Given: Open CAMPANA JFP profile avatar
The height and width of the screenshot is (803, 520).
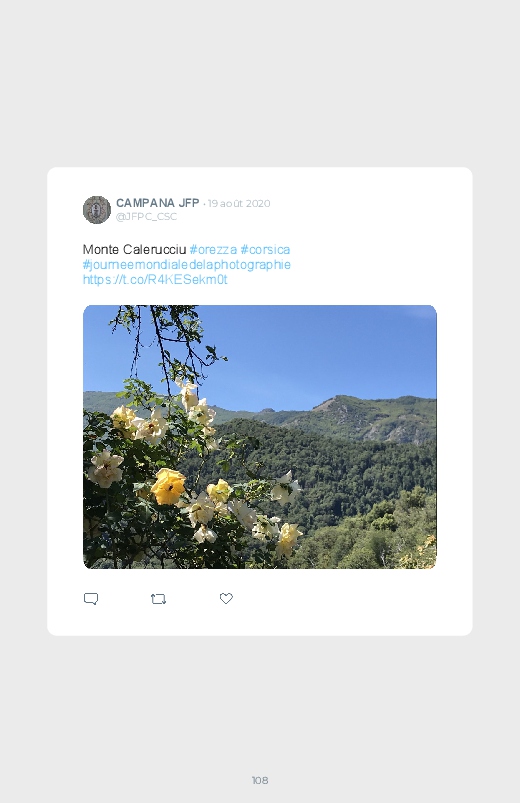Looking at the screenshot, I should (97, 209).
